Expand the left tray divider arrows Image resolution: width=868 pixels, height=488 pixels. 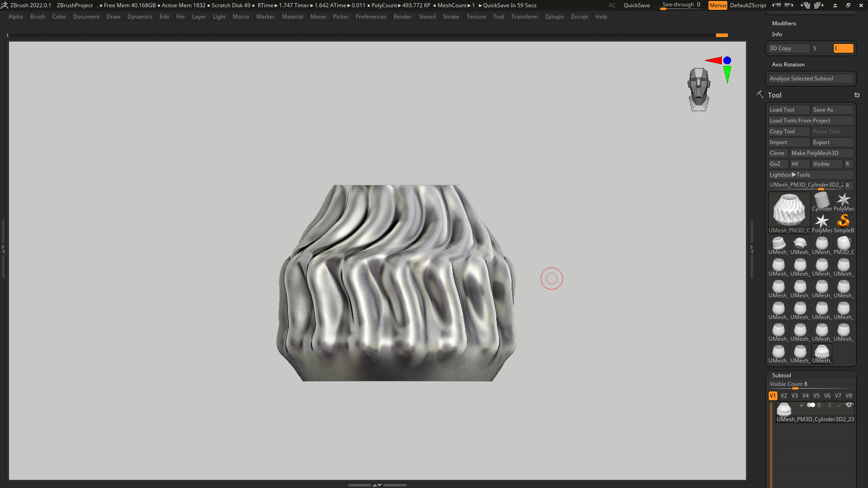click(3, 249)
